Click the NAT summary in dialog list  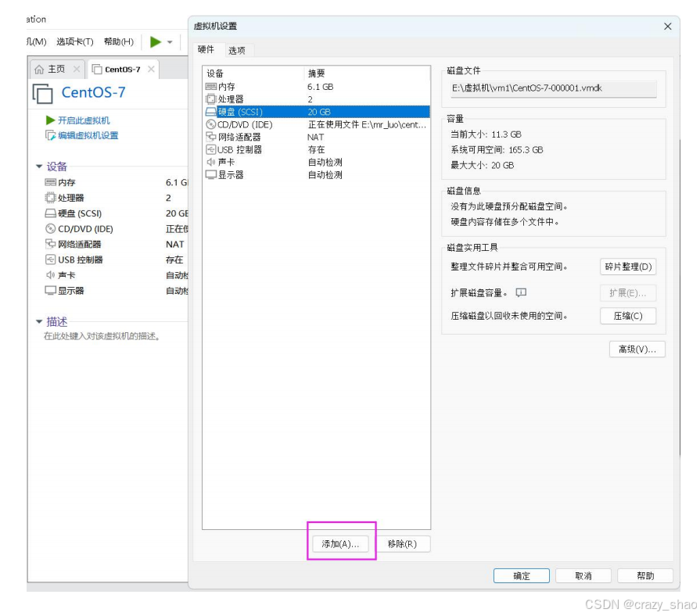(x=315, y=137)
